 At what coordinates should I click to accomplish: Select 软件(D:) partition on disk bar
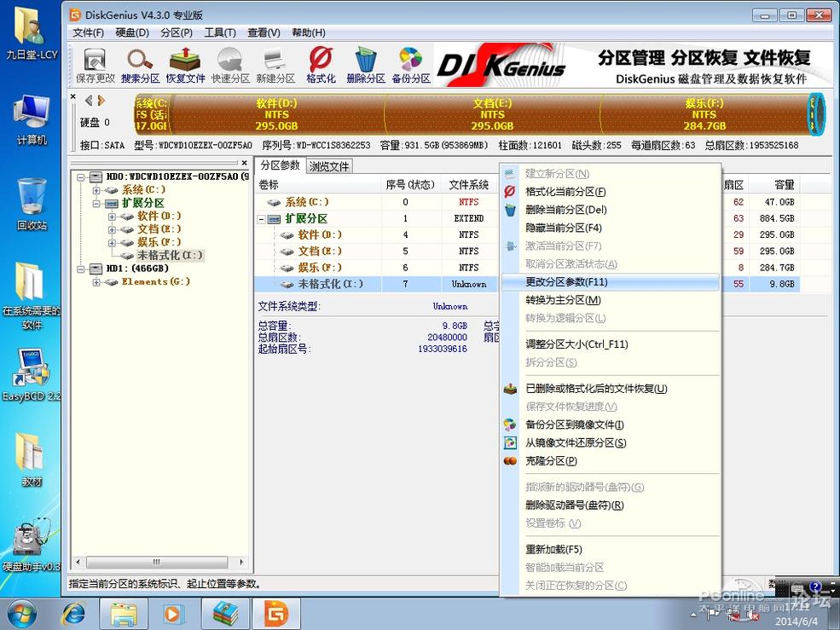point(276,114)
